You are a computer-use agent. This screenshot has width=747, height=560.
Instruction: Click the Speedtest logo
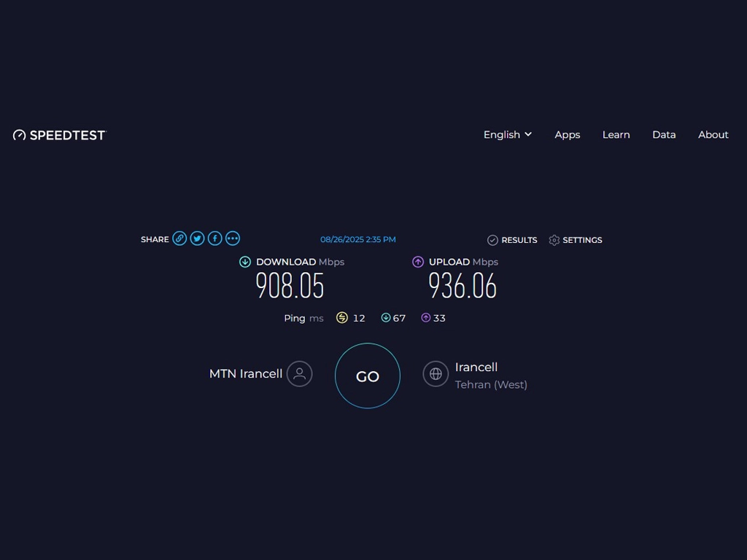coord(60,135)
